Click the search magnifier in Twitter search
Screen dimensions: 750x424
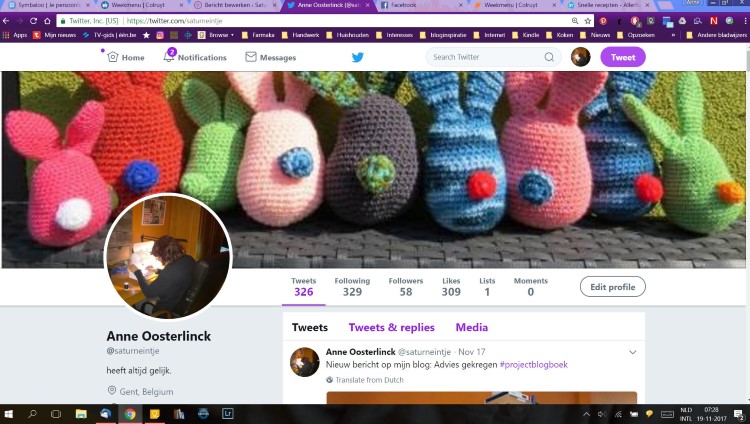coord(549,57)
